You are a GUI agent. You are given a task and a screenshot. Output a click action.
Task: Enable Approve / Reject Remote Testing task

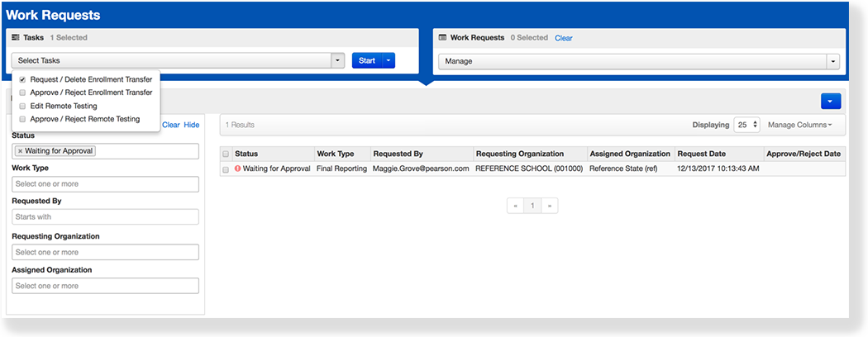(x=22, y=119)
